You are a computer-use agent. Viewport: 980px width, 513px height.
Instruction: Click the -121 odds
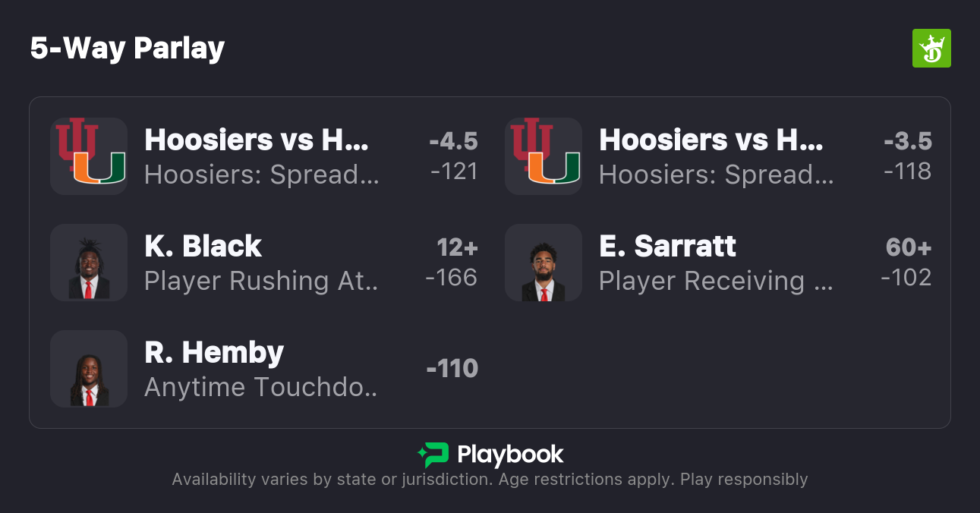[x=454, y=172]
